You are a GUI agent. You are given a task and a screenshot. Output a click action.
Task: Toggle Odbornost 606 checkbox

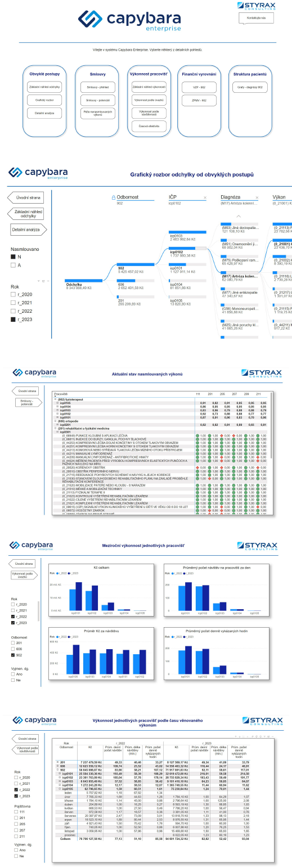13,648
